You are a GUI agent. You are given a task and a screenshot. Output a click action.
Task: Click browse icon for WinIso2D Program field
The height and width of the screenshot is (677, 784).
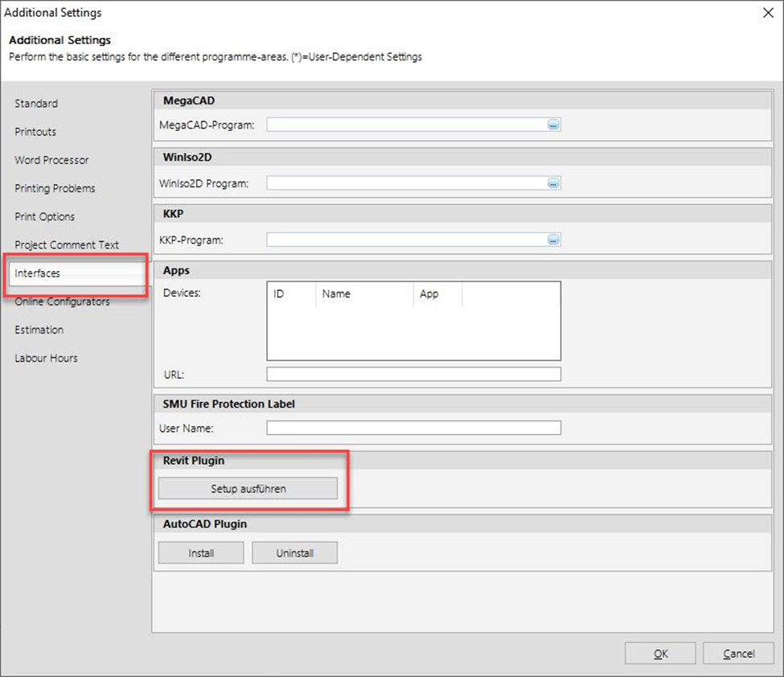(x=553, y=183)
